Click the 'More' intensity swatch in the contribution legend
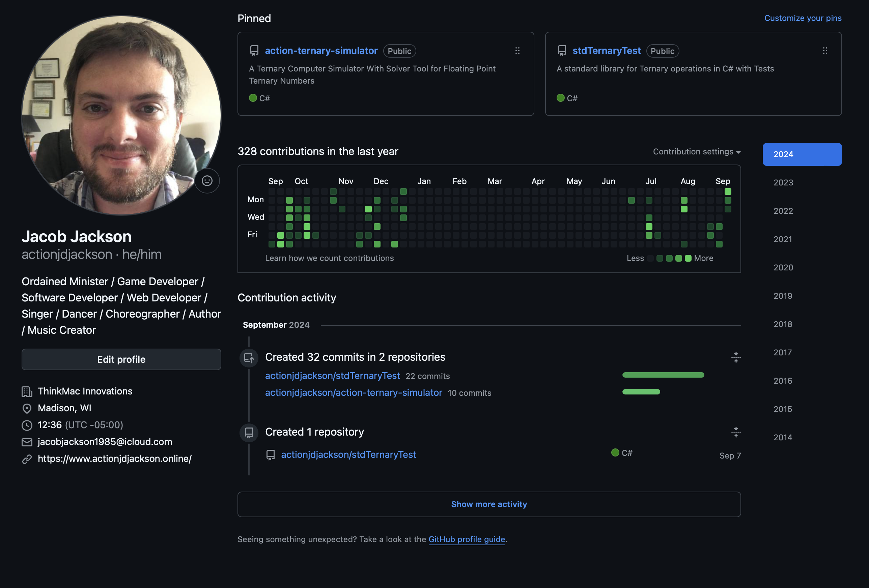 [x=688, y=258]
